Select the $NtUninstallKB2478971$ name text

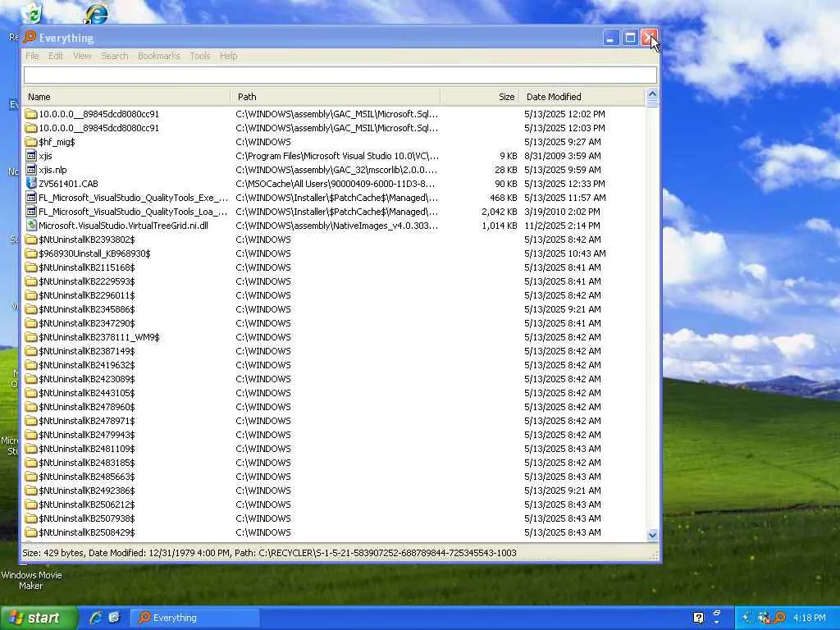[87, 421]
